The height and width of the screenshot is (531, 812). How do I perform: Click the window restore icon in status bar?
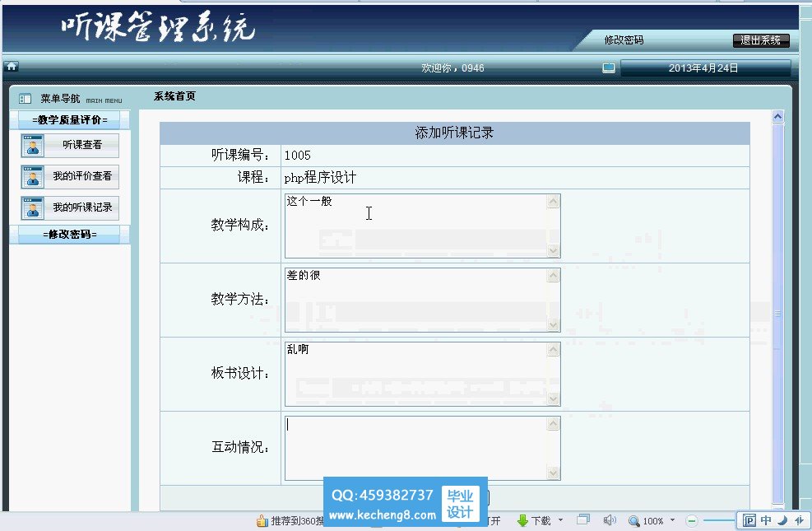pyautogui.click(x=583, y=519)
